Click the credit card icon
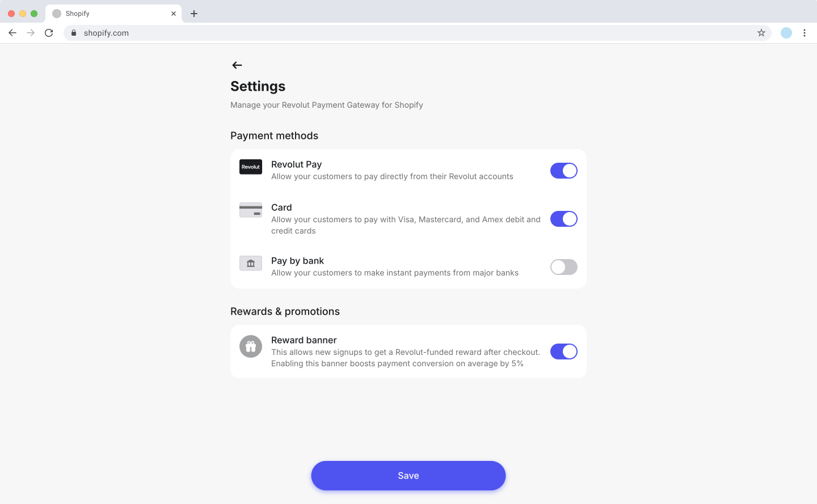 pos(251,210)
